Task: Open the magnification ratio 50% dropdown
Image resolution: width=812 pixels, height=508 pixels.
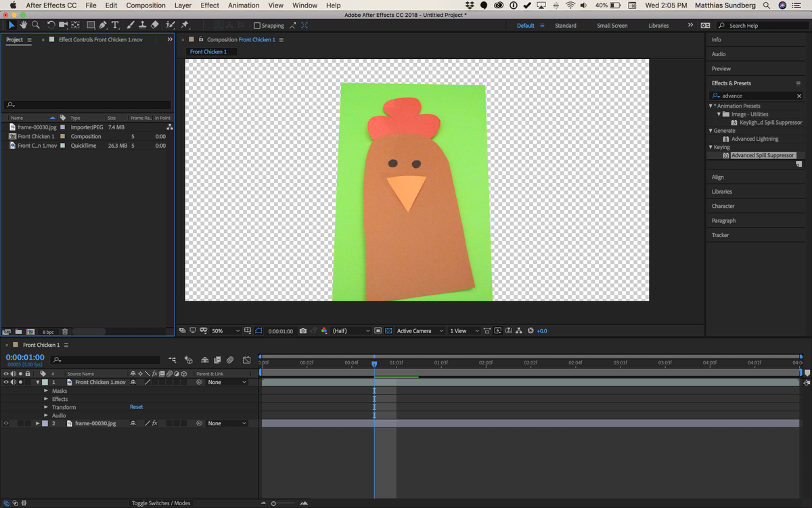Action: point(225,331)
